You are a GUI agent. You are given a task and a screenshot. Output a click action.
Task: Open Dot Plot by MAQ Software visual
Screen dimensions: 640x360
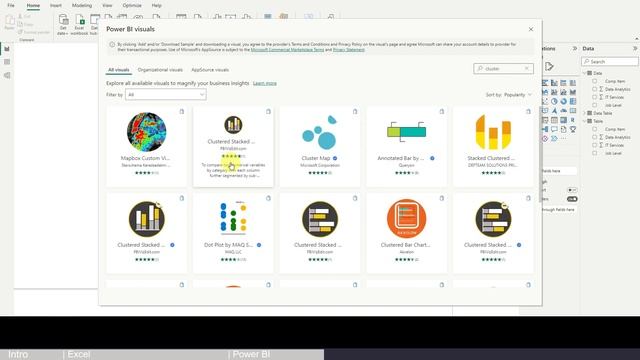point(233,233)
